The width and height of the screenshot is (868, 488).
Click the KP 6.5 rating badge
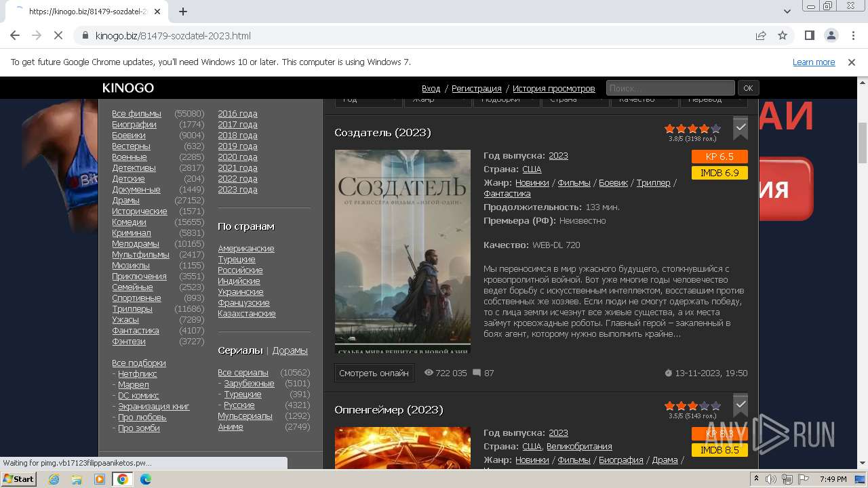(x=719, y=157)
